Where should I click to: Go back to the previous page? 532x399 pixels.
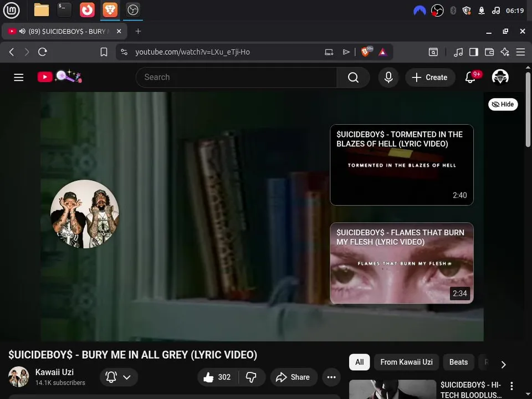click(12, 52)
